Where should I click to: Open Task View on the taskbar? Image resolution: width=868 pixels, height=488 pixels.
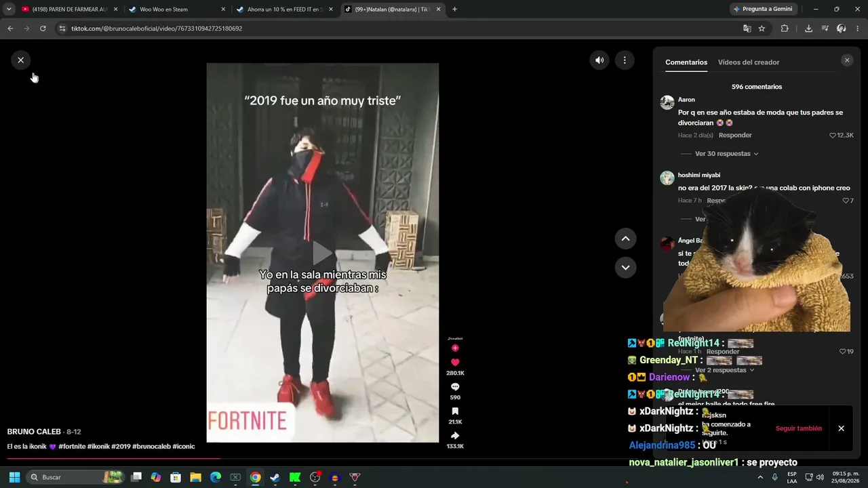pos(136,477)
